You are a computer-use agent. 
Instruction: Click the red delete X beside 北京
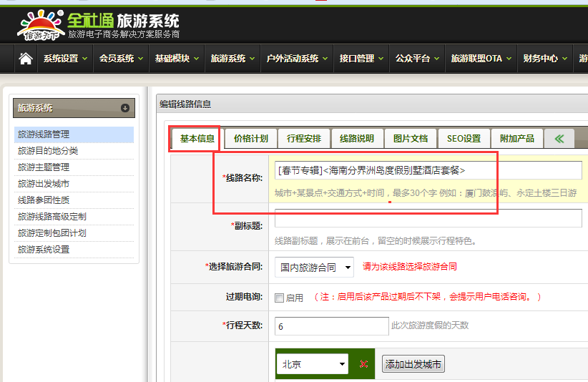[363, 364]
